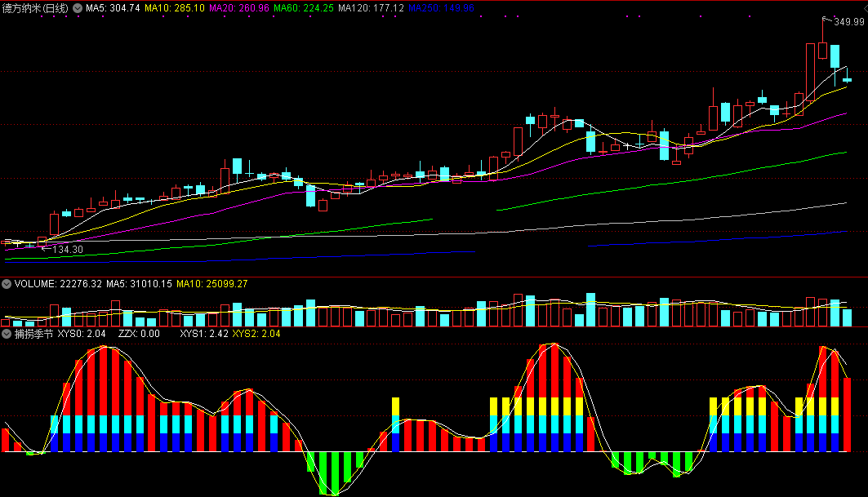
Task: Click the 349.99 high price marker
Action: click(849, 22)
